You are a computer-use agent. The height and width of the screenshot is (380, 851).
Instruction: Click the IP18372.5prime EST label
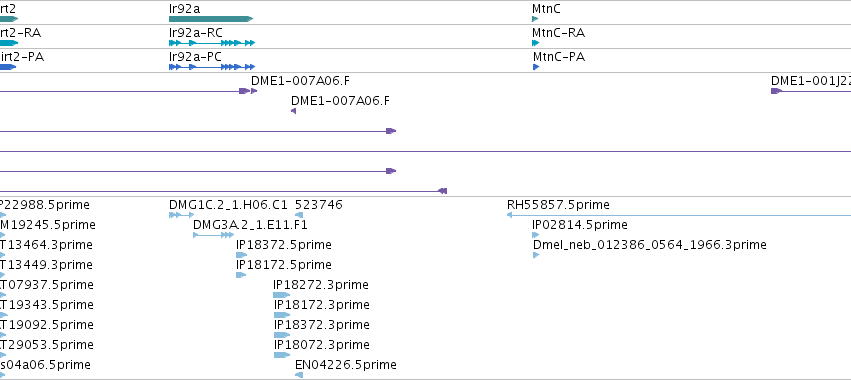[x=284, y=245]
